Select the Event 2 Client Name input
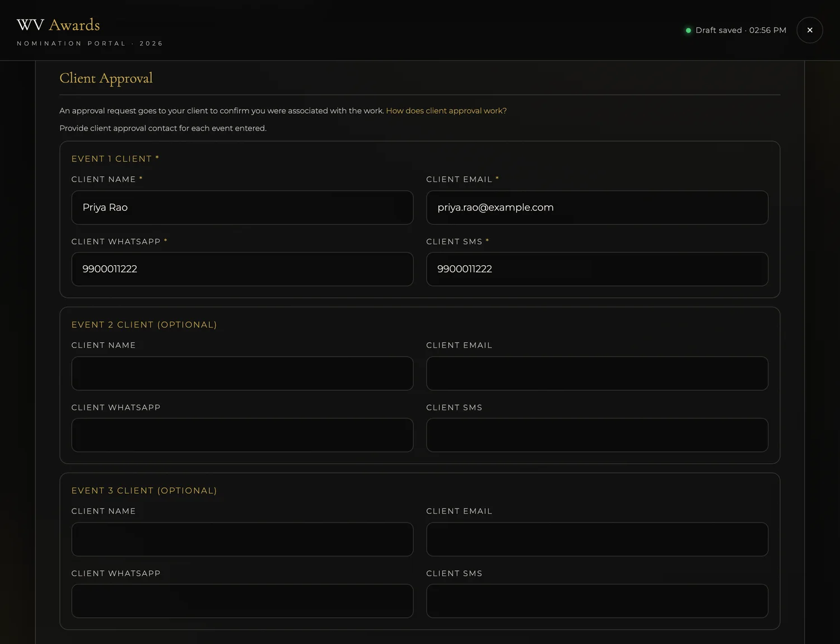 [x=242, y=374]
